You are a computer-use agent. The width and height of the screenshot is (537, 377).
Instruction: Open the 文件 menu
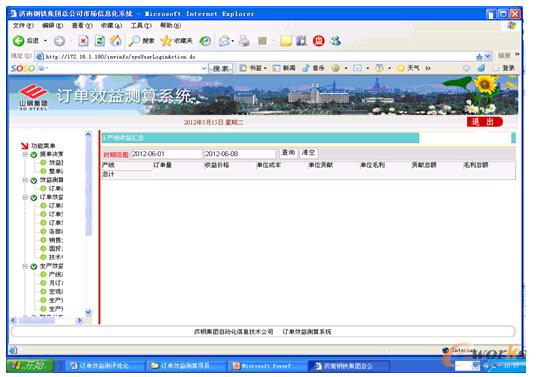tap(23, 26)
